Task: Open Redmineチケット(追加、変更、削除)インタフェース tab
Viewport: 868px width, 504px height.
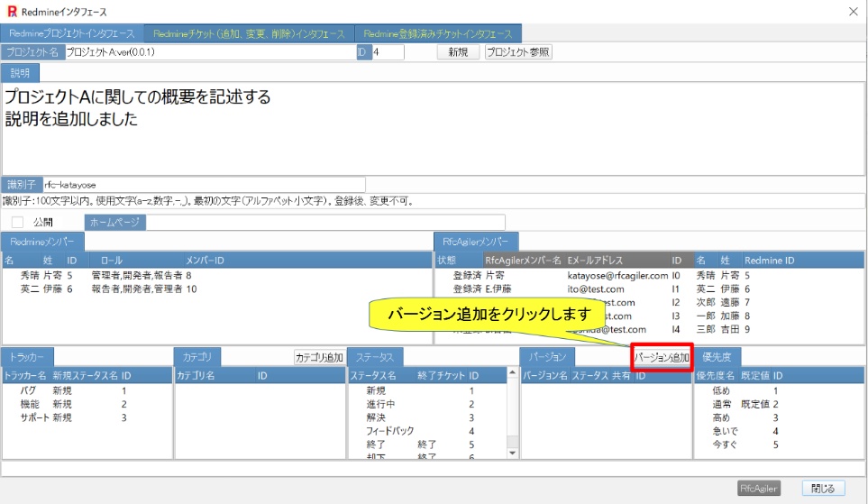Action: (x=249, y=33)
